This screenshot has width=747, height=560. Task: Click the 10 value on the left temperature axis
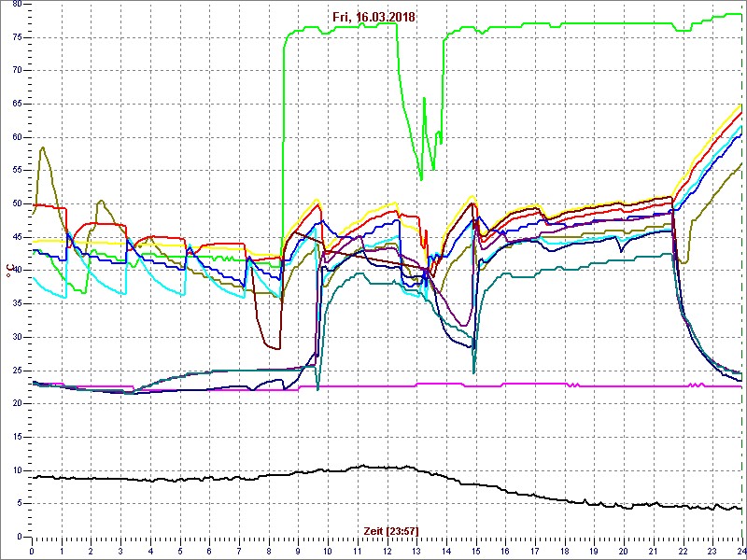pos(17,470)
